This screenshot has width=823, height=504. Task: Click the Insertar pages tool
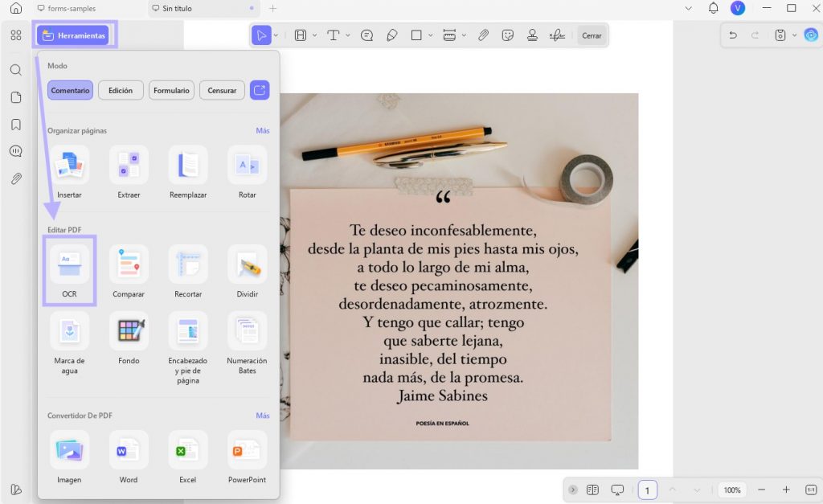coord(69,172)
